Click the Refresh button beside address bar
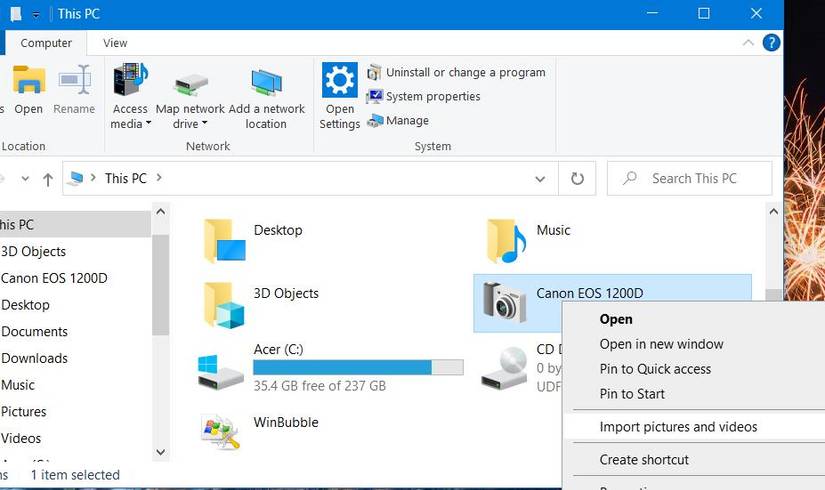 pyautogui.click(x=577, y=178)
